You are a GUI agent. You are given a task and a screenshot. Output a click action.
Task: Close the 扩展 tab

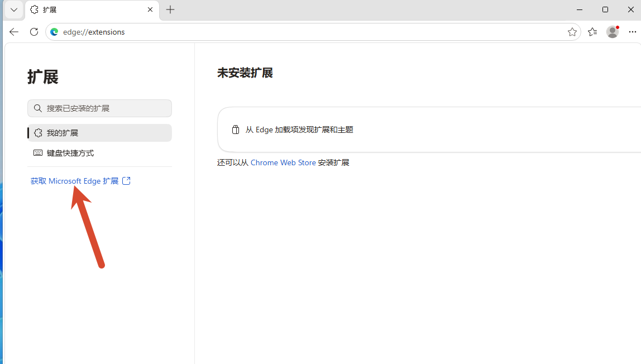coord(150,9)
